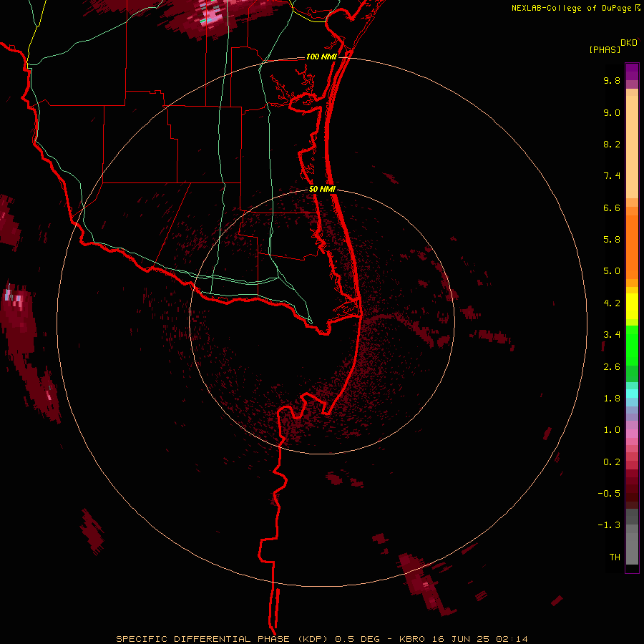This screenshot has width=644, height=644.
Task: Click the [PHAS] units label
Action: pyautogui.click(x=605, y=49)
